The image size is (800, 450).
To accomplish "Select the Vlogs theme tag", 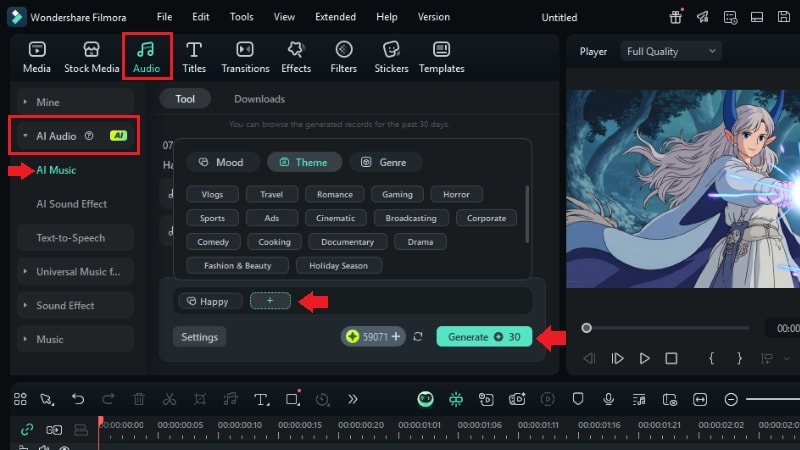I will (x=212, y=194).
